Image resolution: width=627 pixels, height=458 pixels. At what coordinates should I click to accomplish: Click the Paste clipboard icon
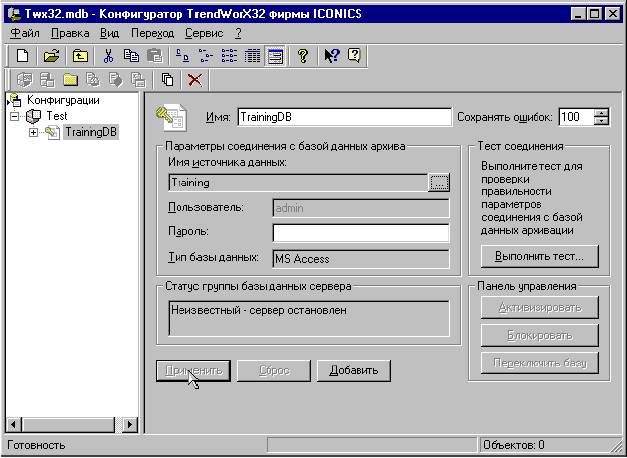point(154,56)
